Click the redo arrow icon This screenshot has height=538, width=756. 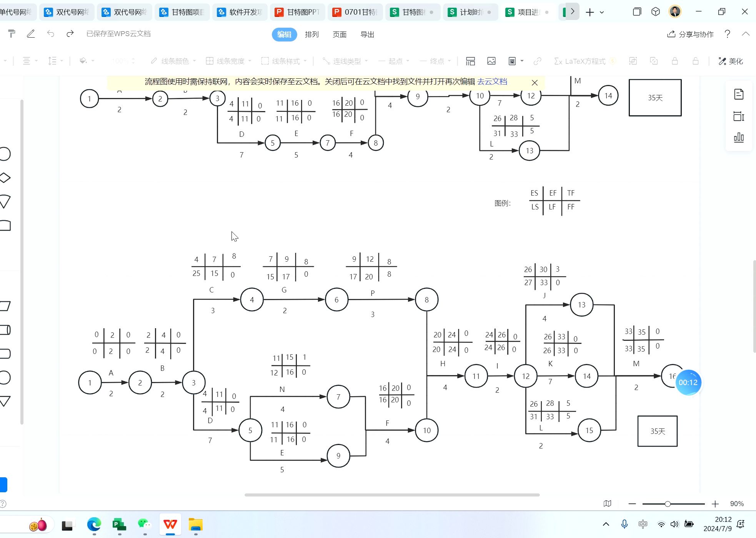[70, 34]
